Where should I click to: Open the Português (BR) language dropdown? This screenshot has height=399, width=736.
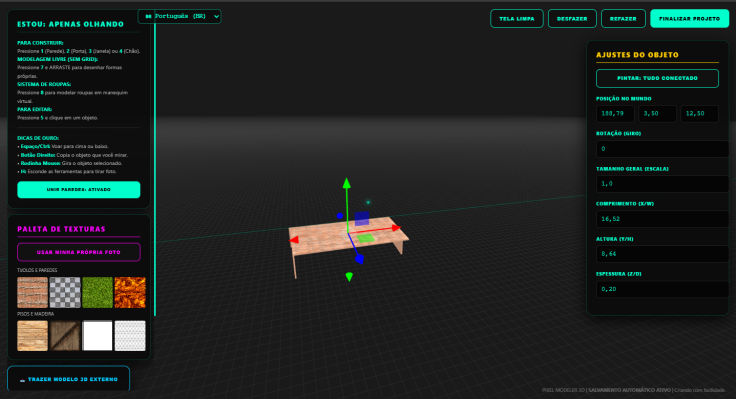(180, 16)
